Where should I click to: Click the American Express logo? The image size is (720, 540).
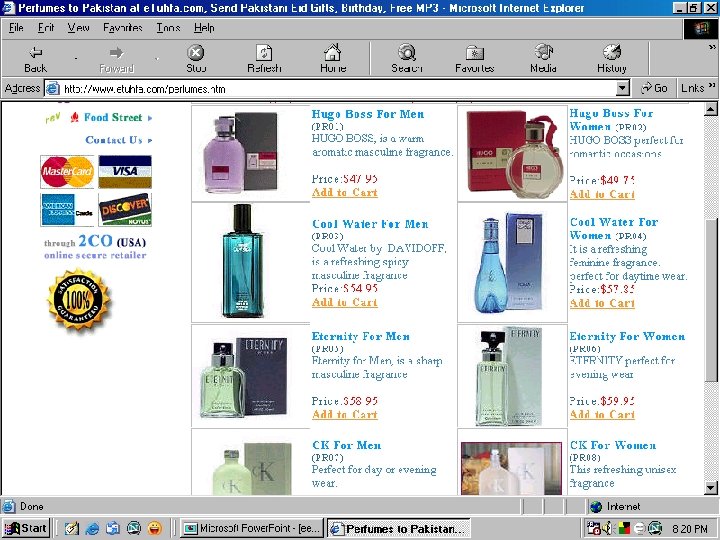pos(67,210)
